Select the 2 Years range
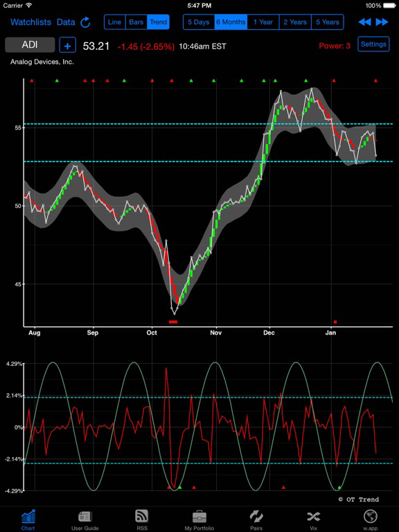Screen dimensions: 399x532 (x=295, y=22)
